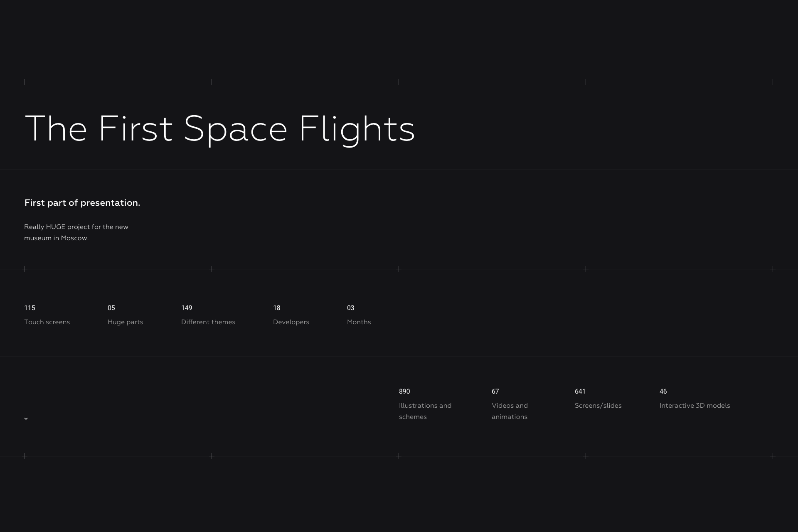Image resolution: width=798 pixels, height=532 pixels.
Task: Select the "Huge parts" label
Action: pos(125,322)
